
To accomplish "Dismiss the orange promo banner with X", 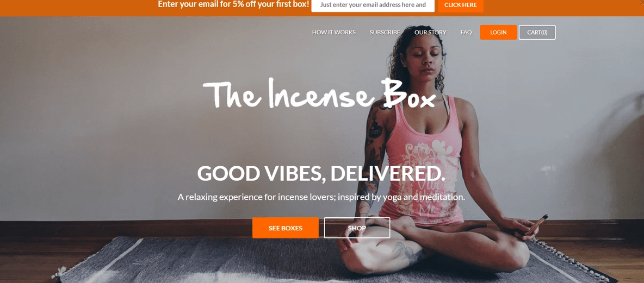I will (641, 3).
